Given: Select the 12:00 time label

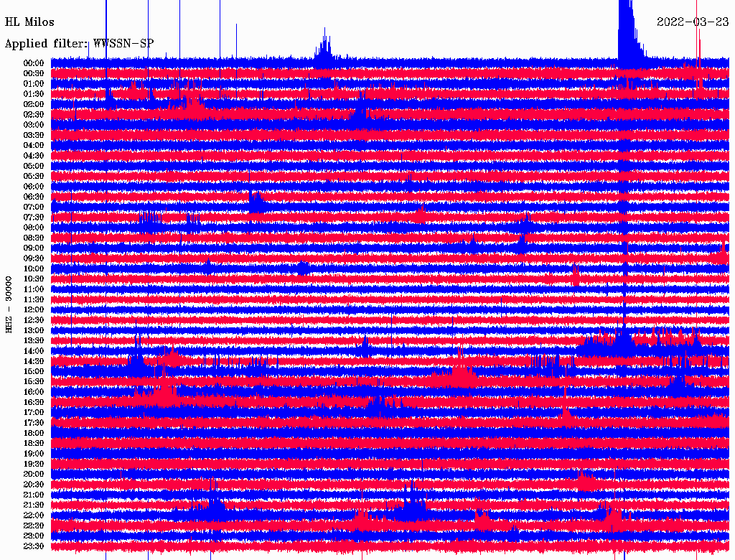Looking at the screenshot, I should coord(34,309).
